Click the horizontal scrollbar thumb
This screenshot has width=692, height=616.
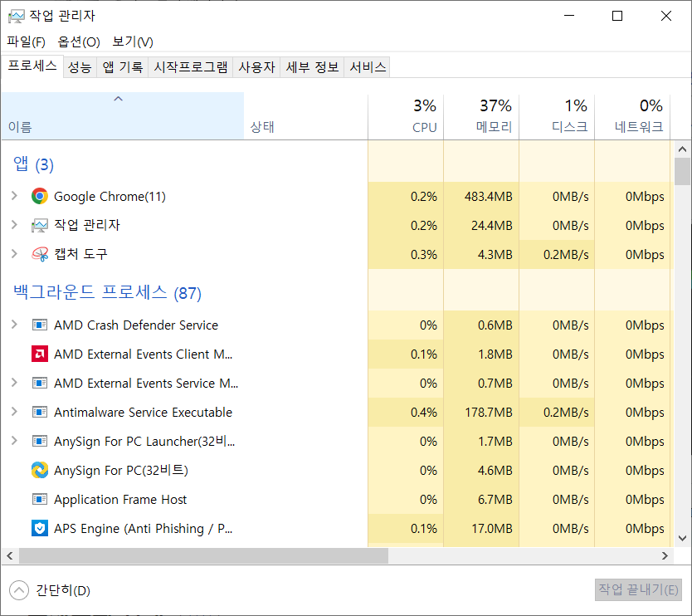(x=203, y=556)
